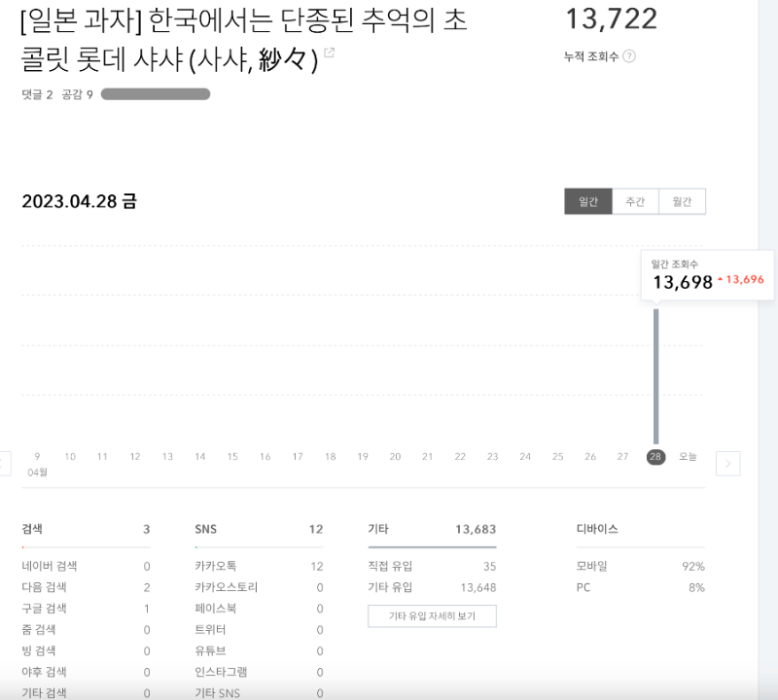Click the 카카오스토리 row
This screenshot has width=778, height=700.
259,587
